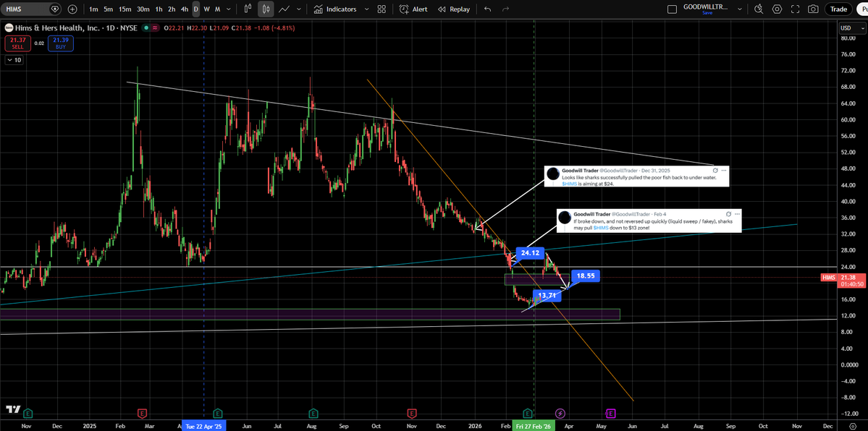The width and height of the screenshot is (868, 431).
Task: Start bar Replay mode
Action: (x=453, y=9)
